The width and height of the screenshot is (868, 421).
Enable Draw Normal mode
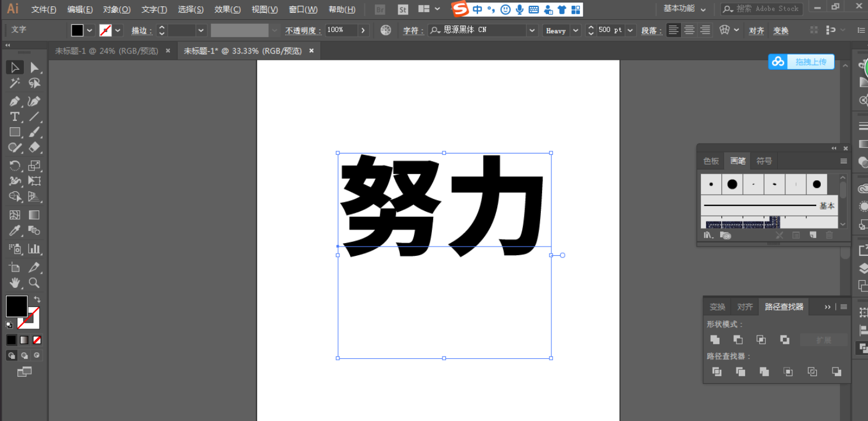pos(12,355)
